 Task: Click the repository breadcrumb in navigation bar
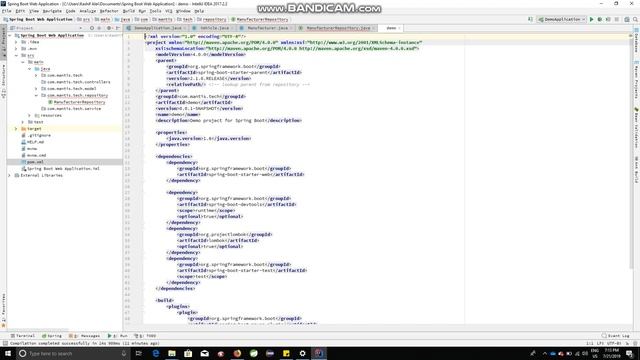pos(211,19)
